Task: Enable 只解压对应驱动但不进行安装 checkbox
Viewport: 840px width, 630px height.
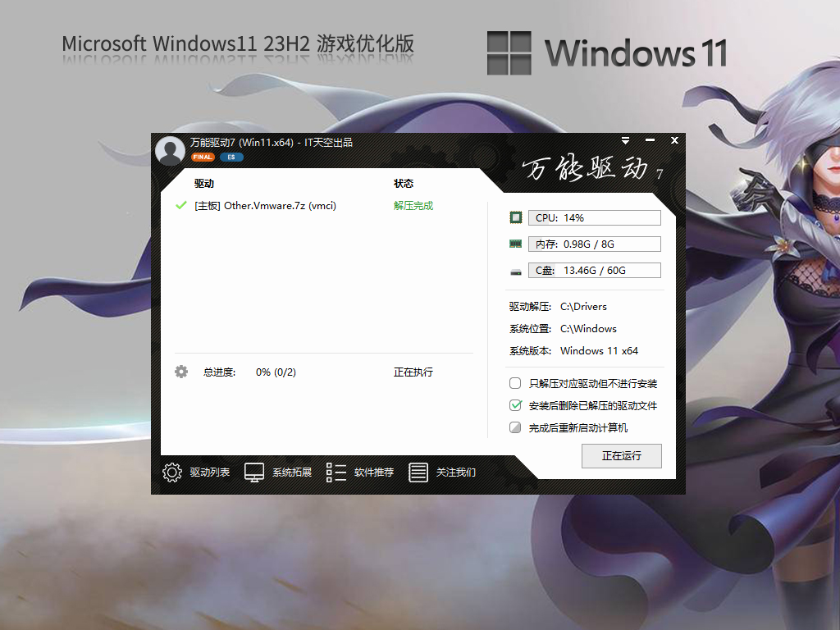Action: 515,383
